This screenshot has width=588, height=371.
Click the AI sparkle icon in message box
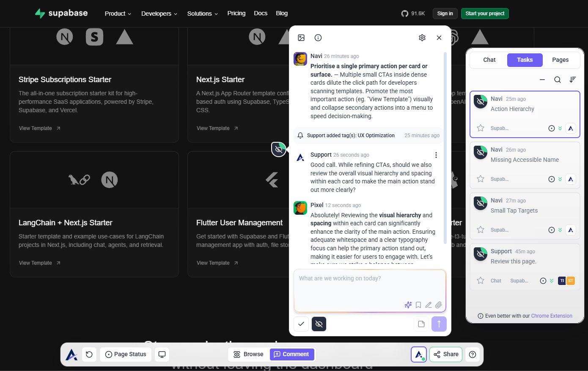coord(408,305)
